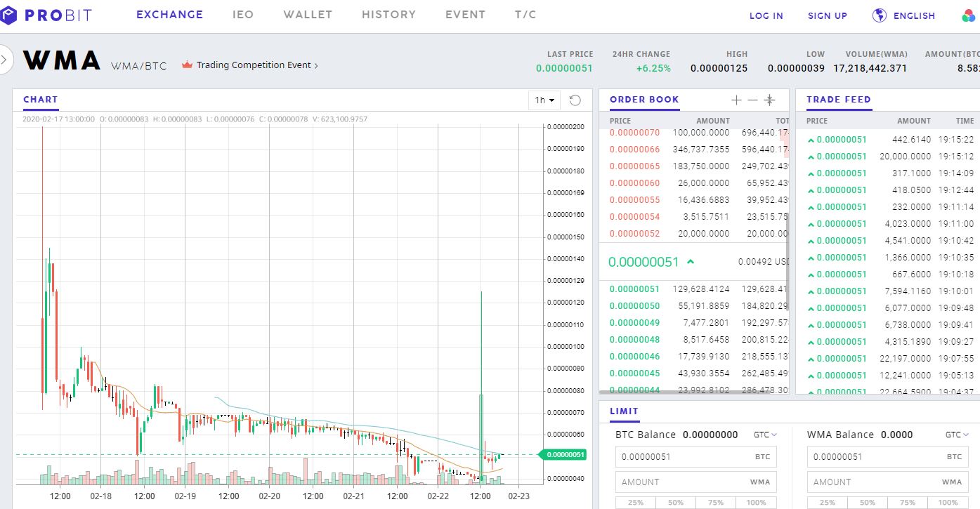
Task: Select 50% on the buy side
Action: [676, 503]
